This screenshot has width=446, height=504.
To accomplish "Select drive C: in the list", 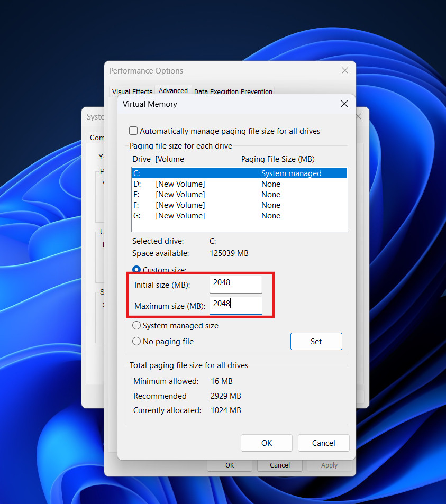I will [239, 173].
